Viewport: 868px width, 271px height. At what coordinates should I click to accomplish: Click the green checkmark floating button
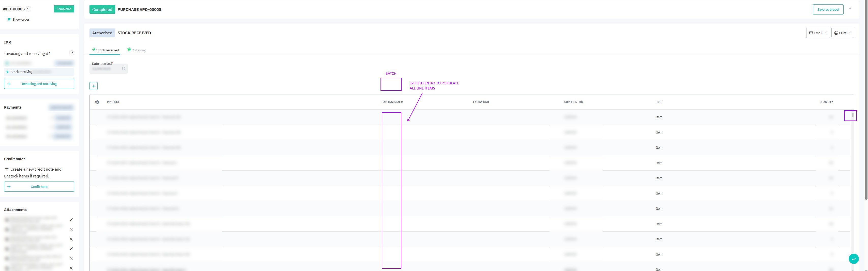point(853,259)
